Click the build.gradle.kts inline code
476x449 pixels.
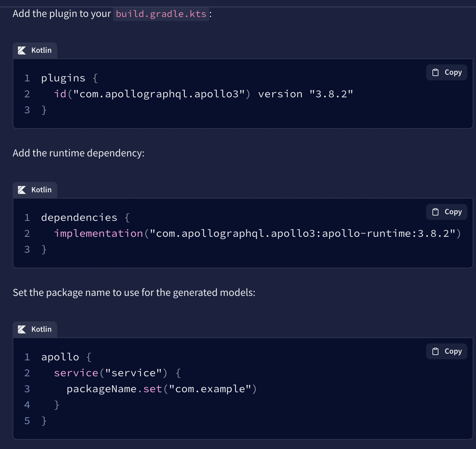tap(161, 14)
